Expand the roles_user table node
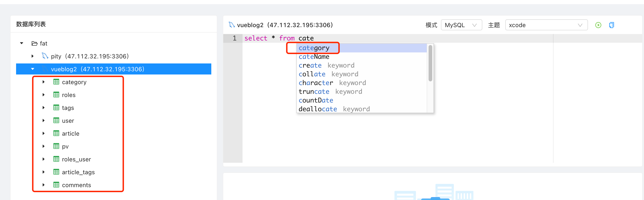This screenshot has height=200, width=644. pyautogui.click(x=43, y=159)
